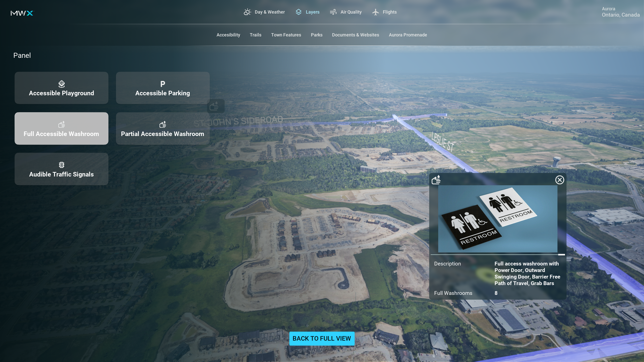This screenshot has width=644, height=362.
Task: Click the Air Quality wind icon
Action: (333, 12)
